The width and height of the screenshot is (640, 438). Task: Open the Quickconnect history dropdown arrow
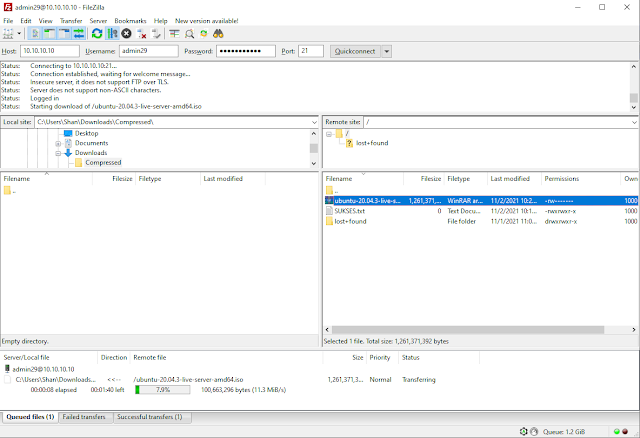386,51
